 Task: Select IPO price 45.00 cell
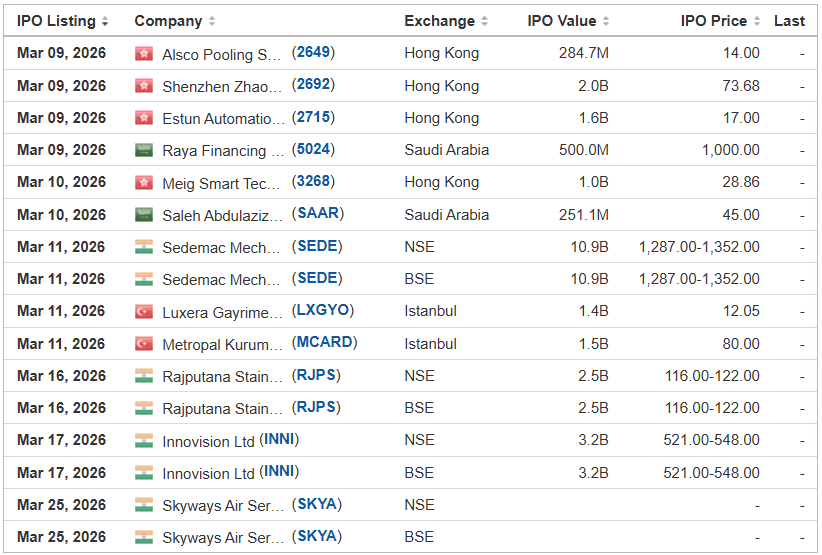coord(741,215)
